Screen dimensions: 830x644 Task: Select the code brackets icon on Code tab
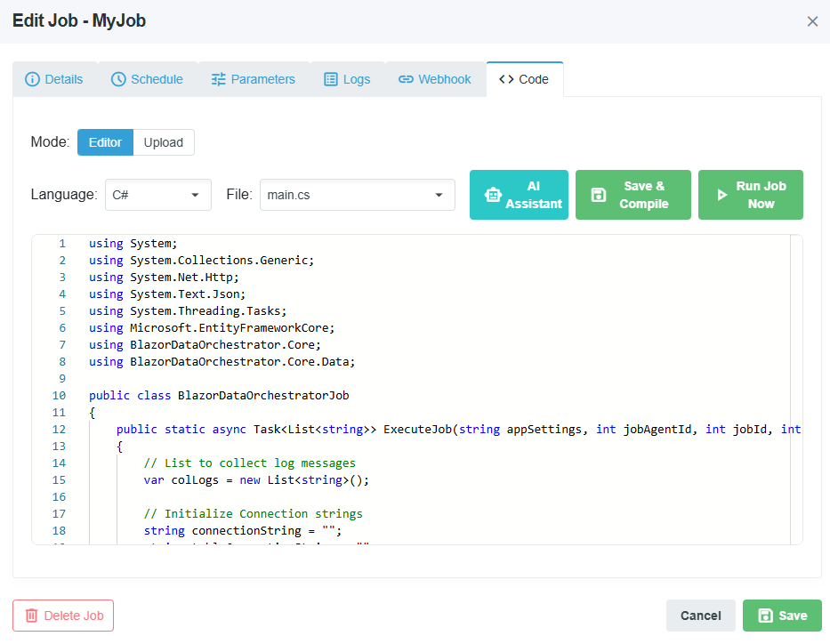tap(505, 78)
